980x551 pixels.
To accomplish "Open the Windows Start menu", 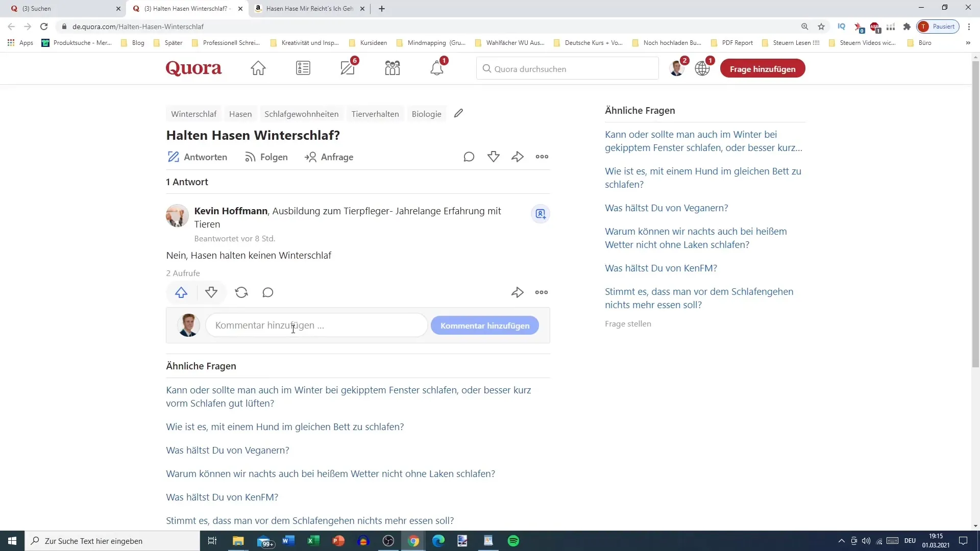I will pyautogui.click(x=12, y=541).
